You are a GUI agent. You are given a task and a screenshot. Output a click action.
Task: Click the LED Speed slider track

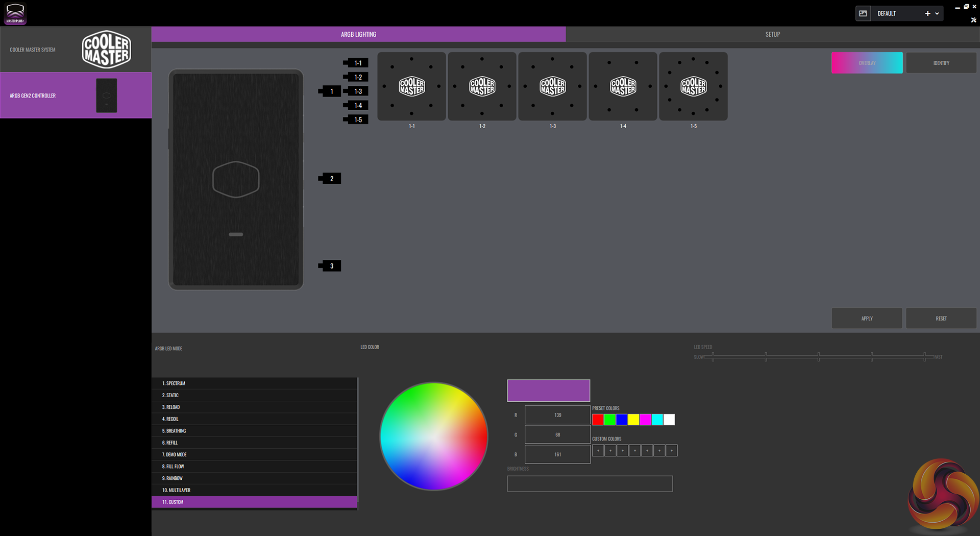point(819,357)
